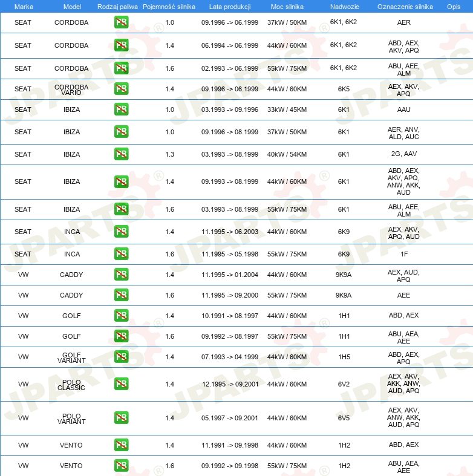This screenshot has width=473, height=476.
Task: Click the 40kW / 54KM power cell
Action: 287,154
